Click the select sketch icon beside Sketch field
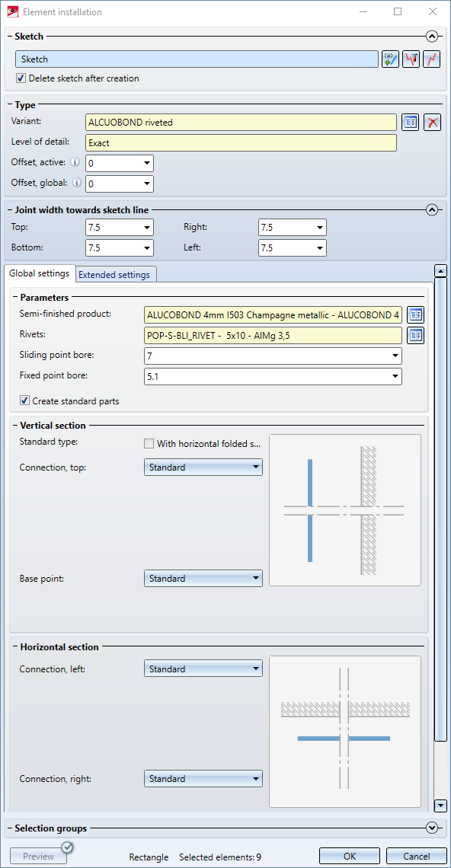Image resolution: width=451 pixels, height=868 pixels. tap(390, 59)
